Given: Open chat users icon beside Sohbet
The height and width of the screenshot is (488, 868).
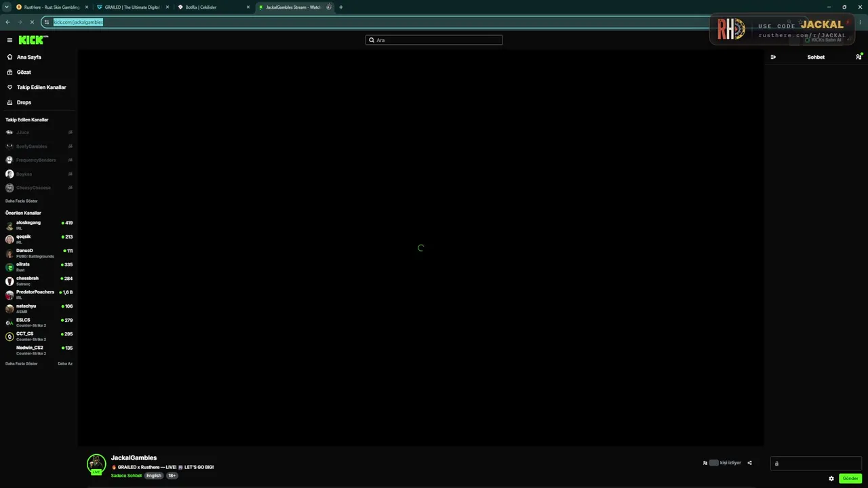Looking at the screenshot, I should 859,57.
